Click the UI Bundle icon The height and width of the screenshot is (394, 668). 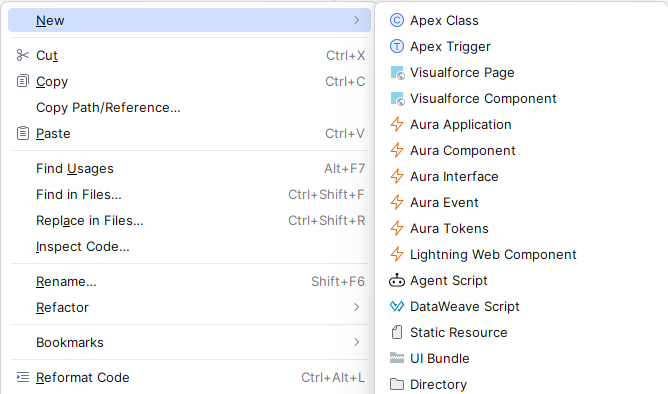(397, 358)
